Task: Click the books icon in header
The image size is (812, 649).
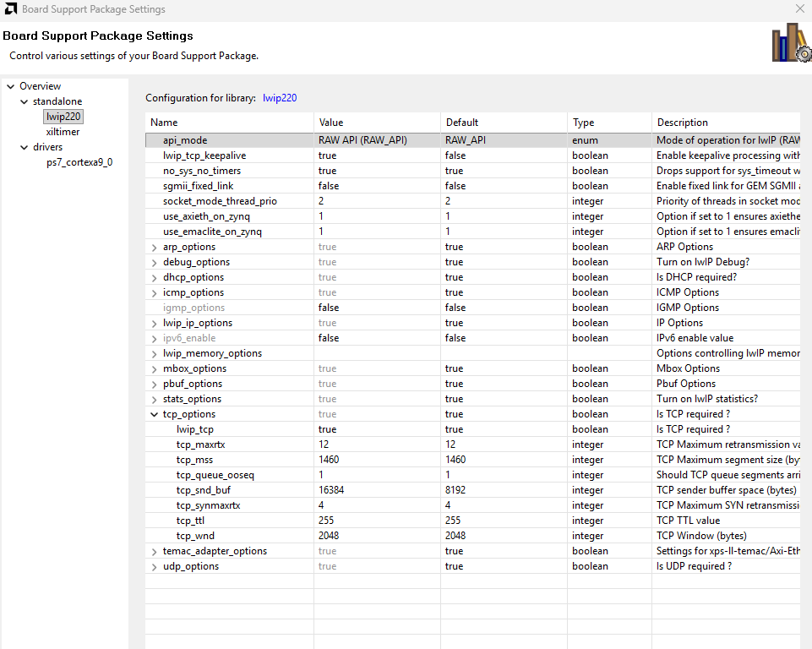Action: [790, 42]
